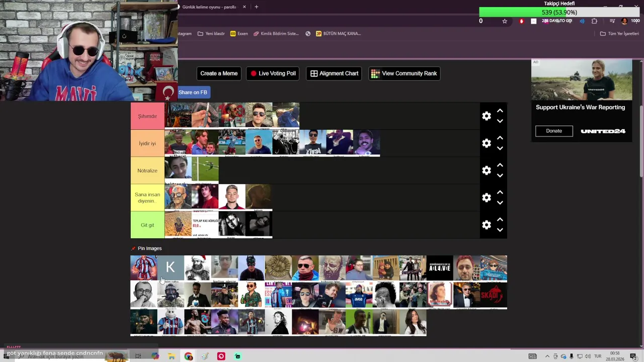This screenshot has height=362, width=644.
Task: Move Git git tier down
Action: pos(500,230)
